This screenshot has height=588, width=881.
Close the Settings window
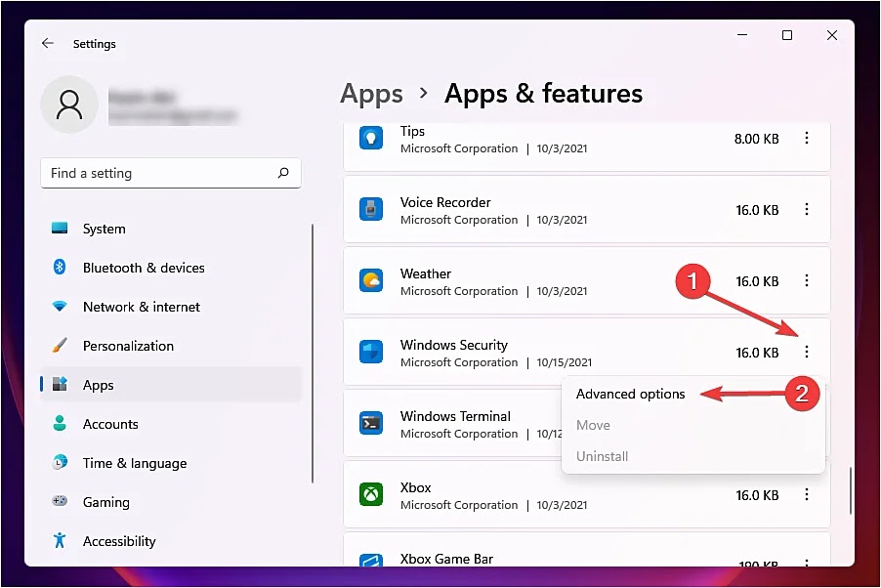click(x=832, y=35)
